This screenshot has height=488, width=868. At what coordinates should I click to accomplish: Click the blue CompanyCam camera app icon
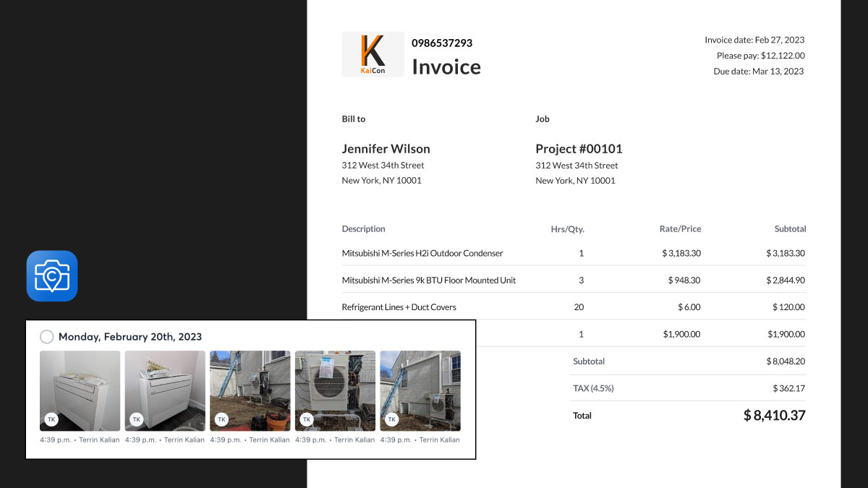coord(52,275)
